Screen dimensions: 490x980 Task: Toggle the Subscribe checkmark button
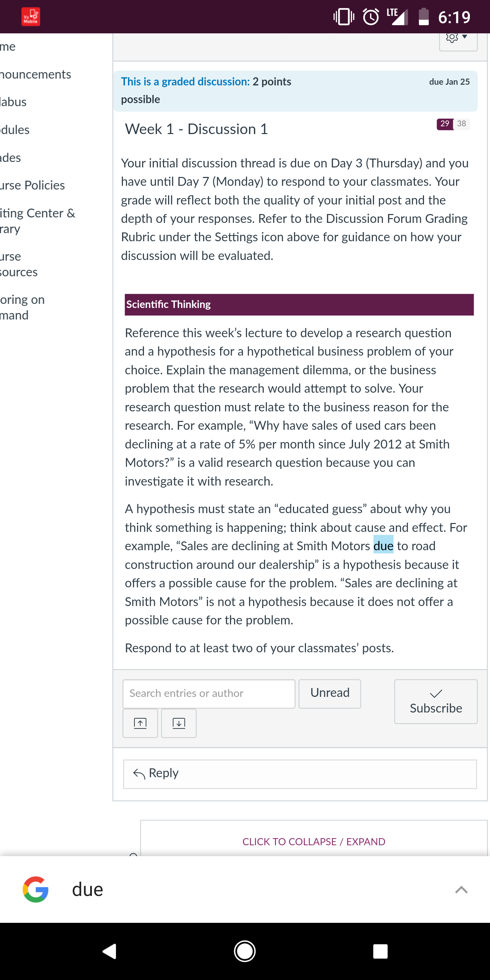tap(436, 701)
